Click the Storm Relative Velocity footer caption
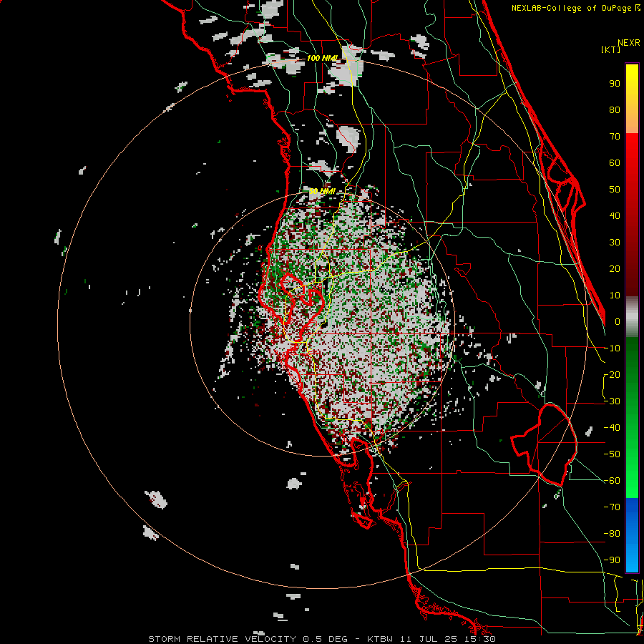Screen dimensions: 644x644 322,639
